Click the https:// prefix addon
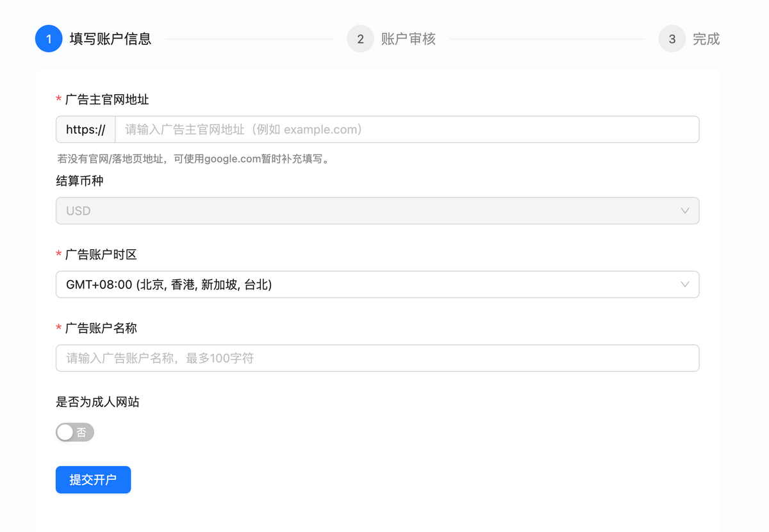Viewport: 769px width, 532px height. pyautogui.click(x=85, y=129)
